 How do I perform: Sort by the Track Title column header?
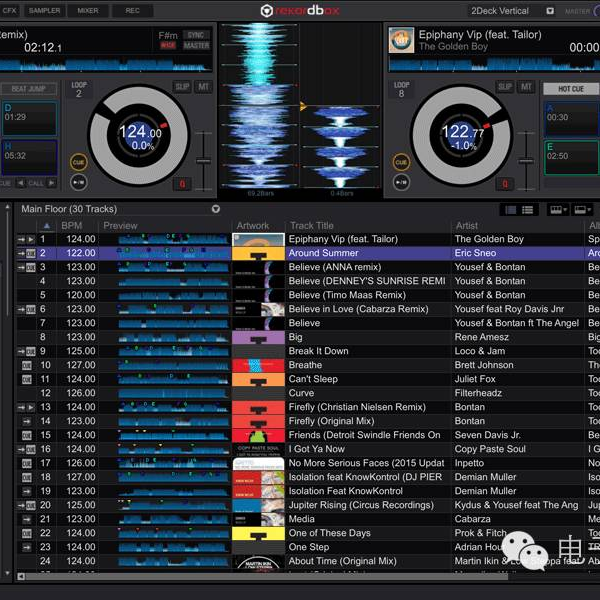312,226
